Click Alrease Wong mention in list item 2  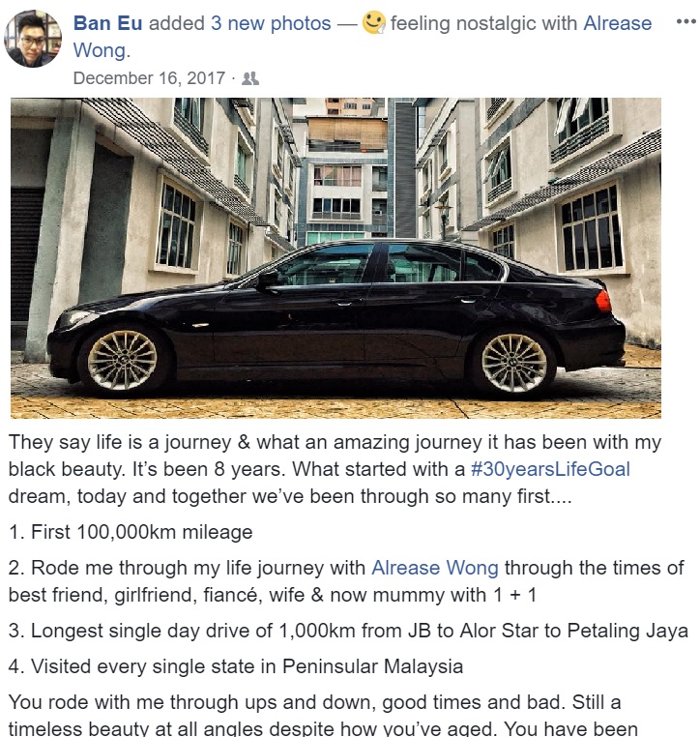click(x=434, y=569)
